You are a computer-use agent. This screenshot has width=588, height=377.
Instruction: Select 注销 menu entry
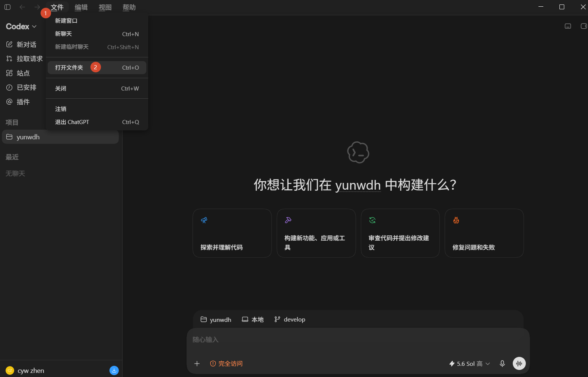click(97, 109)
